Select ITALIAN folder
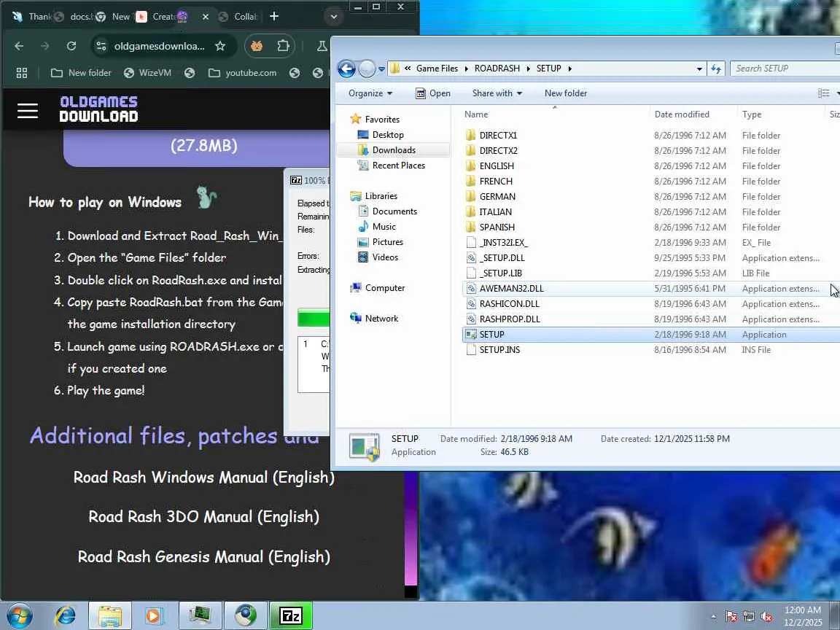The width and height of the screenshot is (840, 630). click(496, 211)
